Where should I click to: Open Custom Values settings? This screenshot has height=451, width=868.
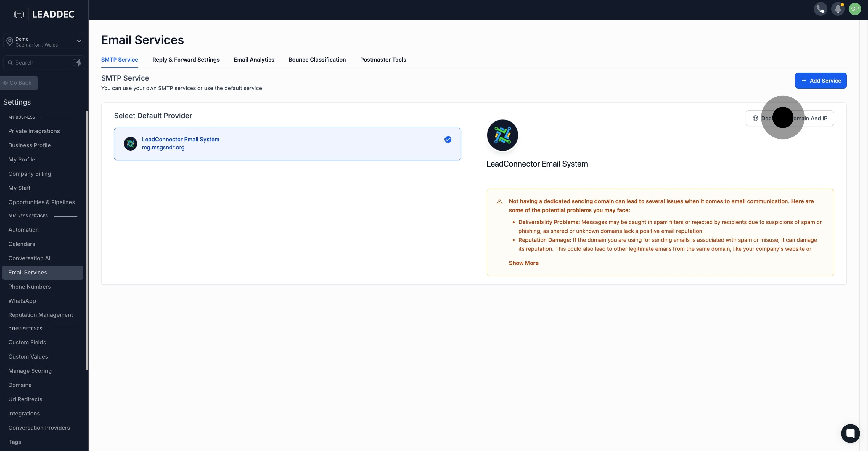28,356
